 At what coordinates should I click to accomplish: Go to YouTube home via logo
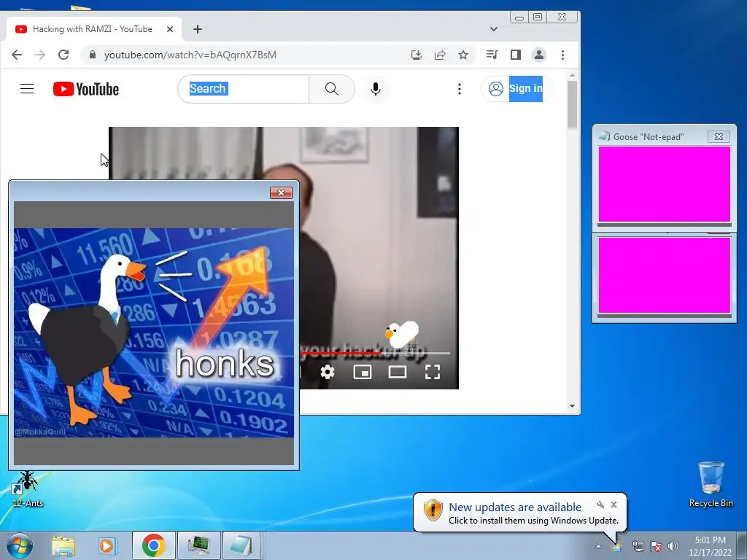86,89
